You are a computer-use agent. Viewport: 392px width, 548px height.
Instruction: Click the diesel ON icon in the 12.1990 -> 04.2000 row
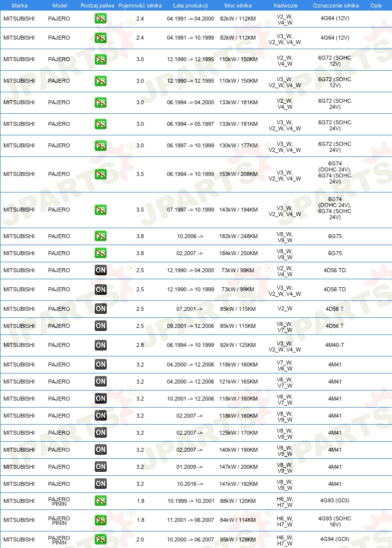tap(101, 270)
